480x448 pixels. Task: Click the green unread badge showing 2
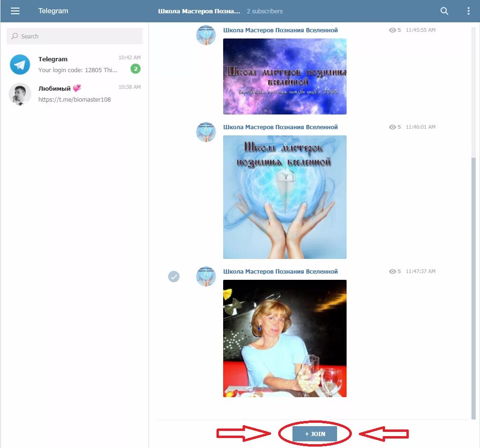(x=136, y=68)
